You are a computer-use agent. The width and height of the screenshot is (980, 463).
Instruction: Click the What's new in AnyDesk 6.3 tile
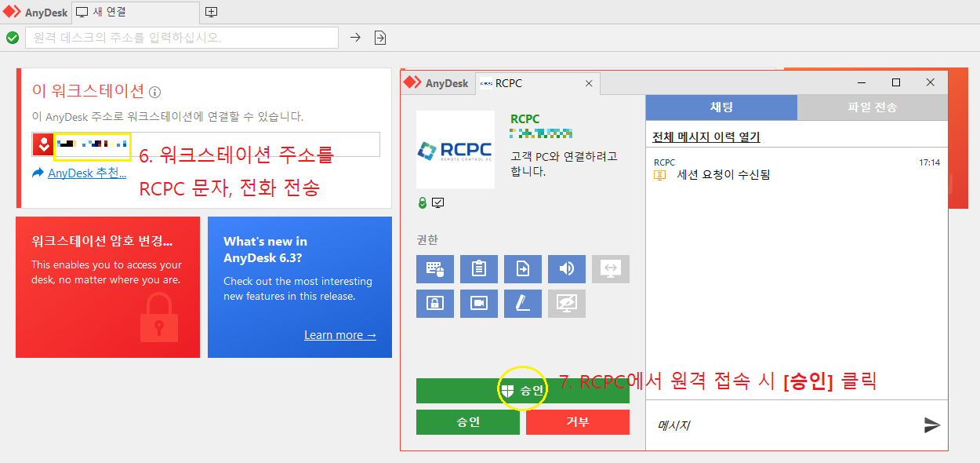pos(299,287)
